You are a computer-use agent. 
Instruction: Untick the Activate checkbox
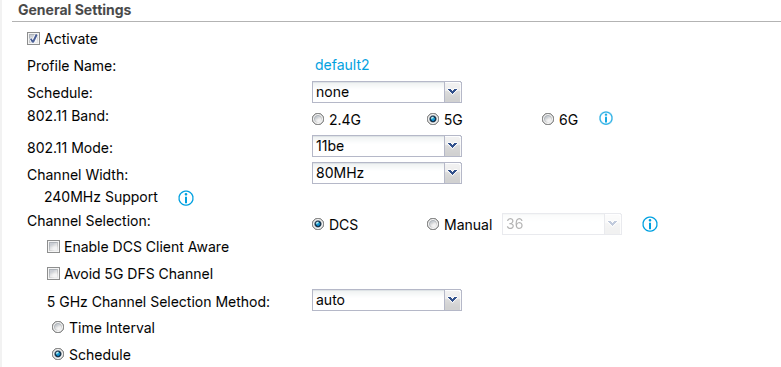33,39
